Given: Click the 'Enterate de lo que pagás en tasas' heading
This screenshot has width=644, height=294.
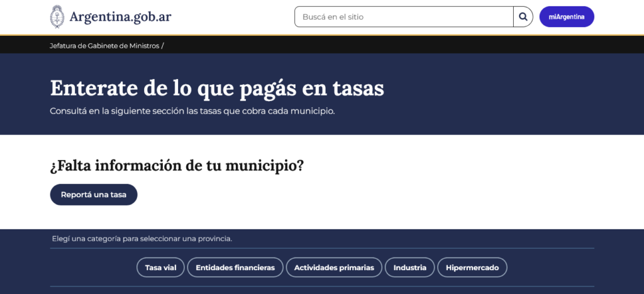Looking at the screenshot, I should 217,88.
